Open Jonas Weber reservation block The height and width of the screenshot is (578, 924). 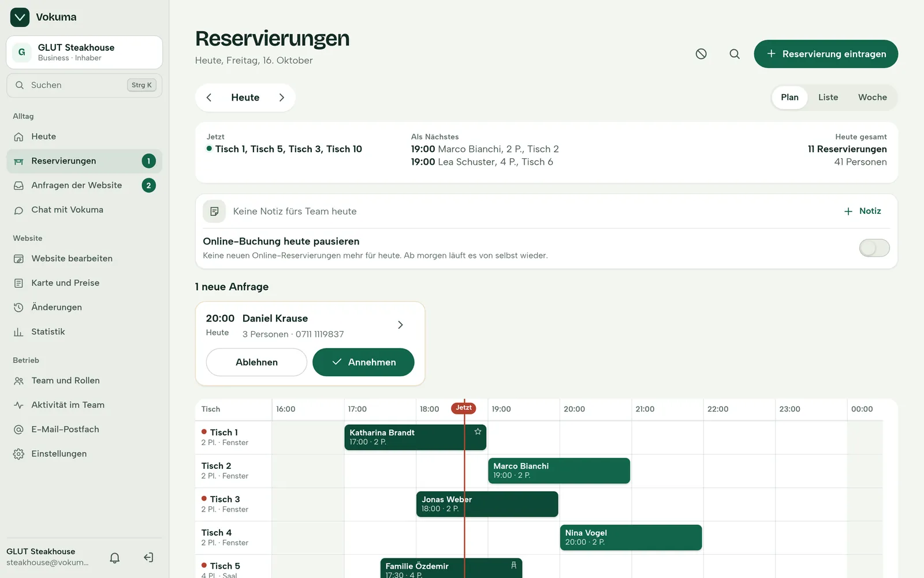[x=487, y=504]
